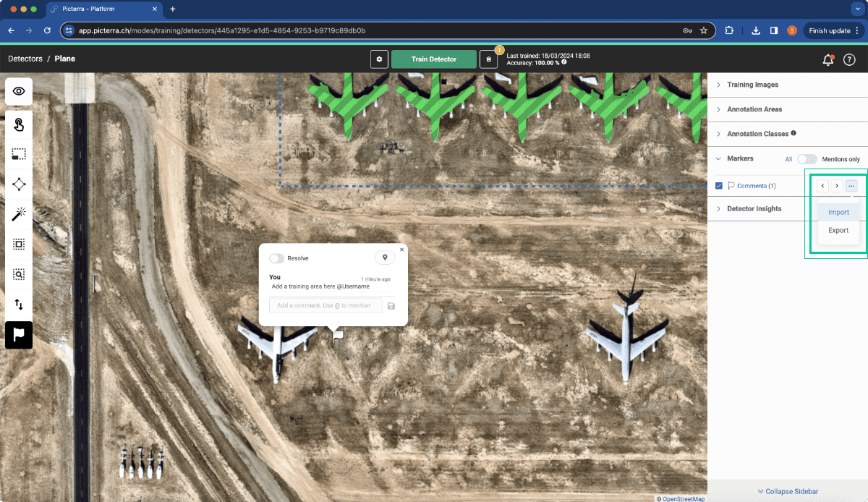Select the magic wand tool

click(x=19, y=213)
